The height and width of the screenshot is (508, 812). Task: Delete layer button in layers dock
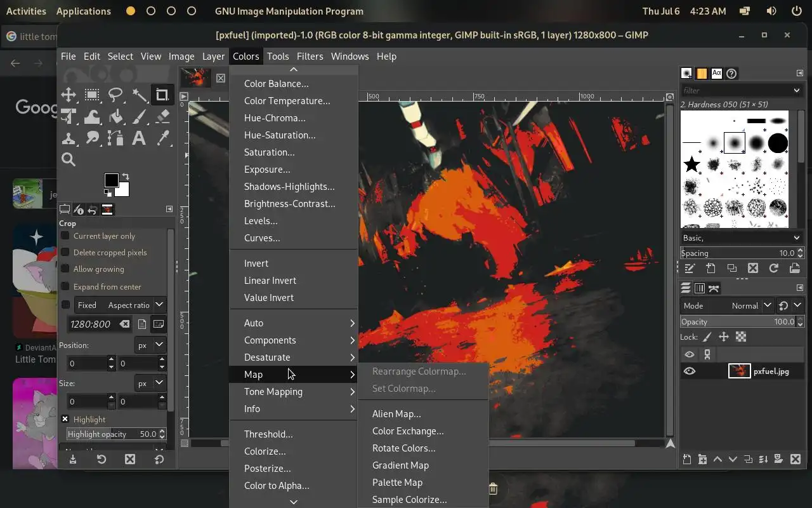click(x=796, y=459)
